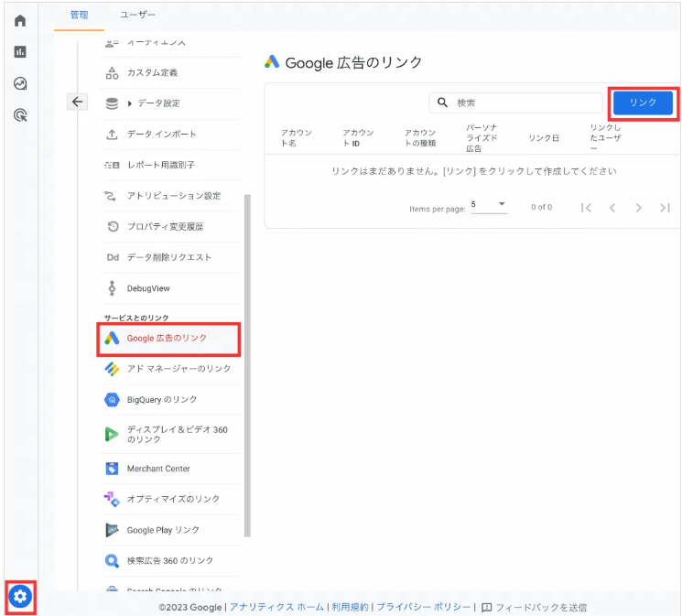Click the Optimize link icon

[x=112, y=499]
